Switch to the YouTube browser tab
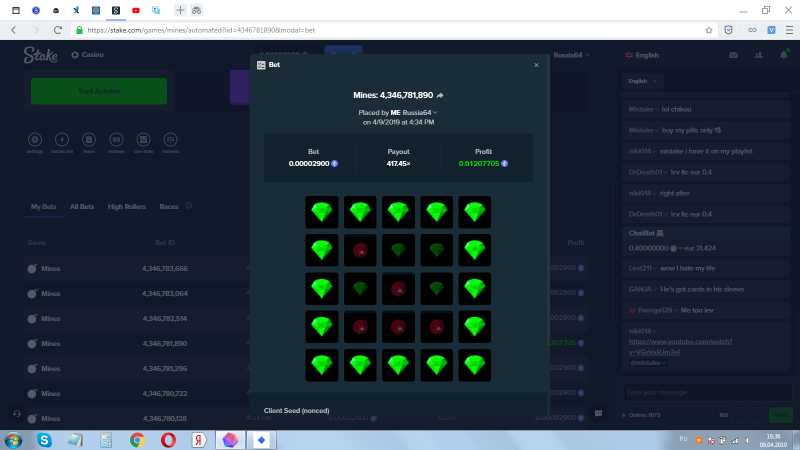The image size is (800, 450). point(136,10)
